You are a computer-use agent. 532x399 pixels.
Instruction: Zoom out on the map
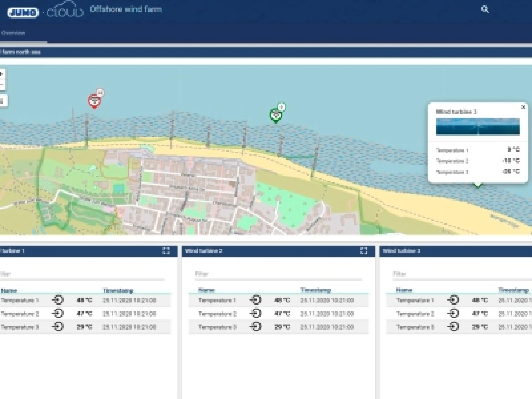click(x=2, y=85)
